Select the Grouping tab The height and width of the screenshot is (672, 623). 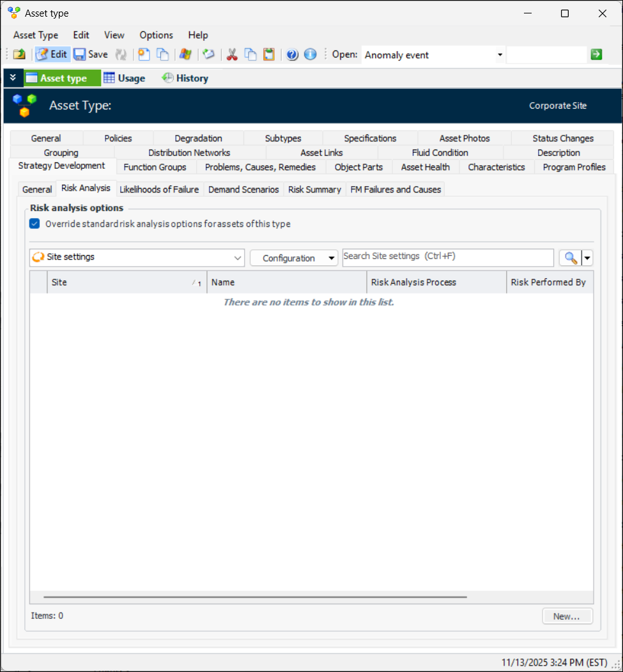(61, 153)
